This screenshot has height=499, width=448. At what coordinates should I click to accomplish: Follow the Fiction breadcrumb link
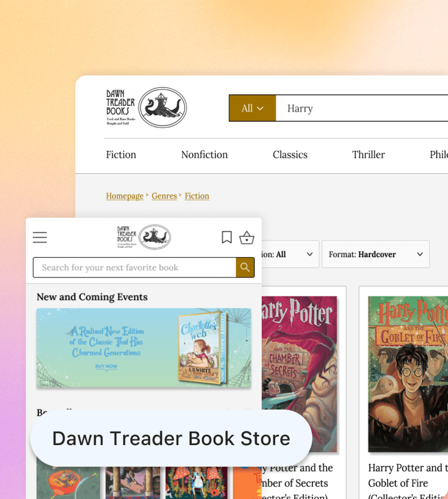pos(197,196)
